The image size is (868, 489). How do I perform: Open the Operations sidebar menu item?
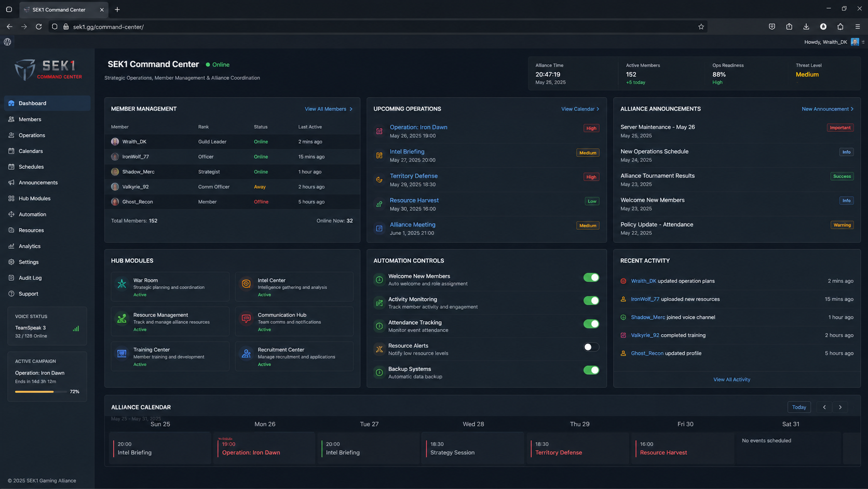pos(47,135)
